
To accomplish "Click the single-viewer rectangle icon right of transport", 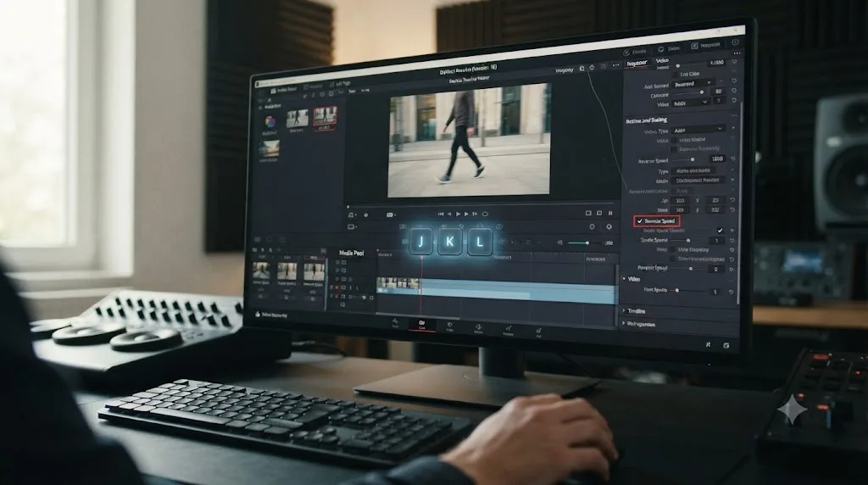I will (588, 213).
